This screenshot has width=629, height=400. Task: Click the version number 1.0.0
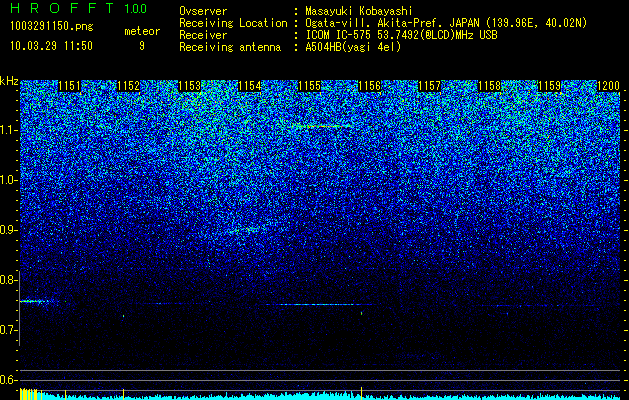coord(135,8)
